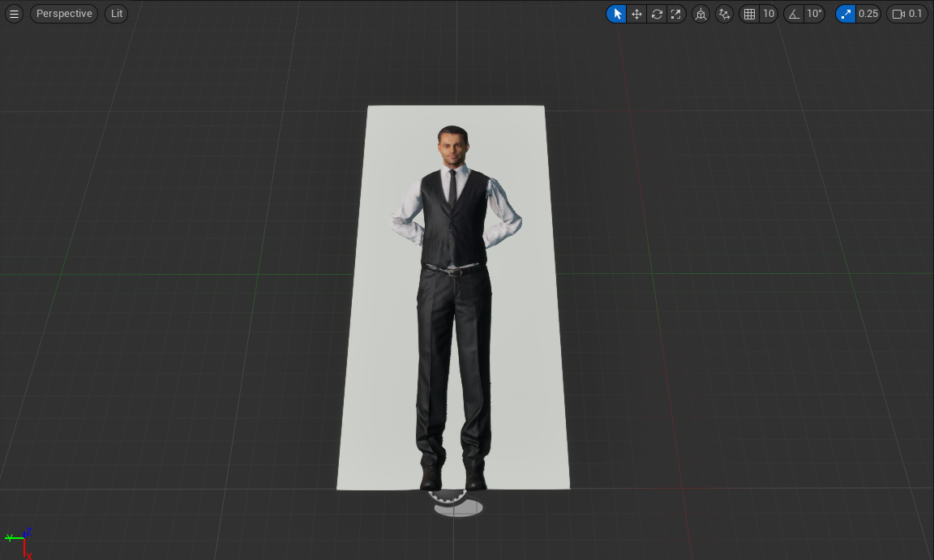Select the Translate (move) tool
934x560 pixels.
[636, 14]
